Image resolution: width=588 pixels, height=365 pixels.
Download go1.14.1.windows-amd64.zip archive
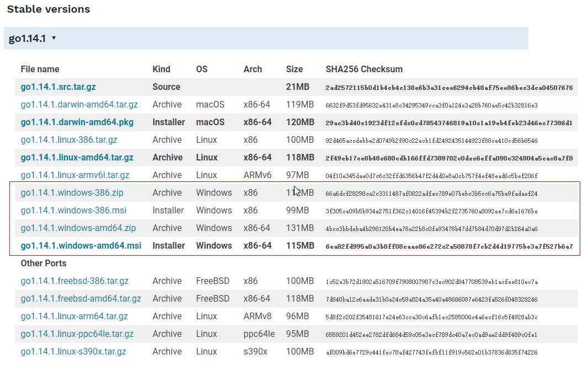pyautogui.click(x=78, y=228)
